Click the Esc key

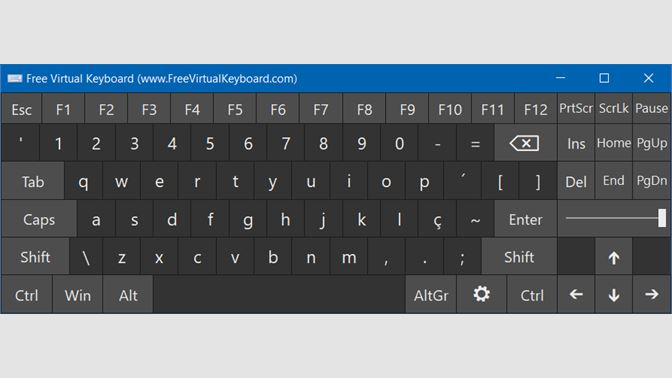(21, 109)
